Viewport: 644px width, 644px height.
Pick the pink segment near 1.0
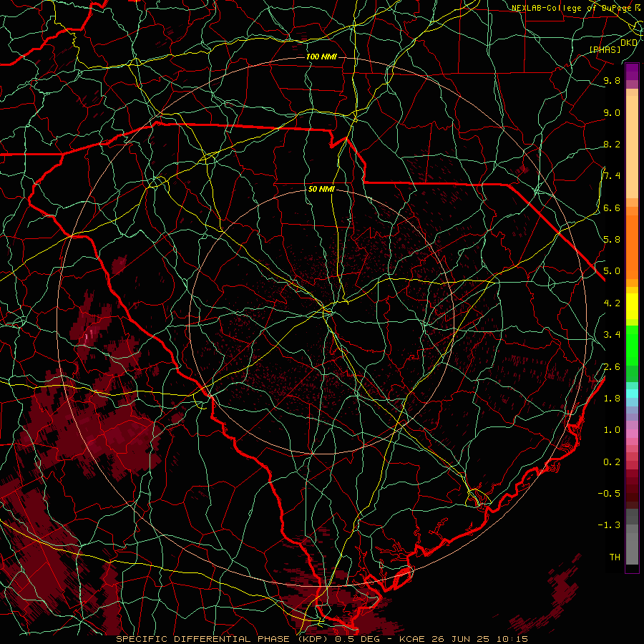click(632, 434)
